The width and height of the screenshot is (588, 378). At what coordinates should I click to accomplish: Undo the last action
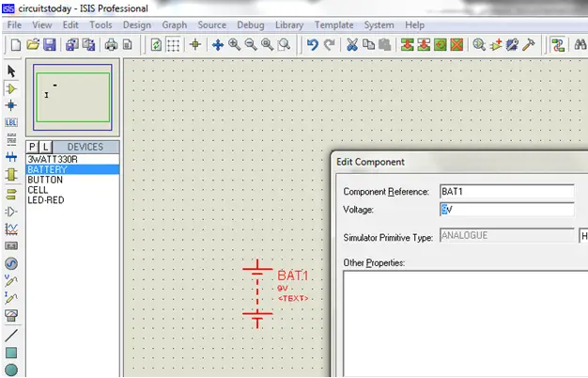click(313, 45)
